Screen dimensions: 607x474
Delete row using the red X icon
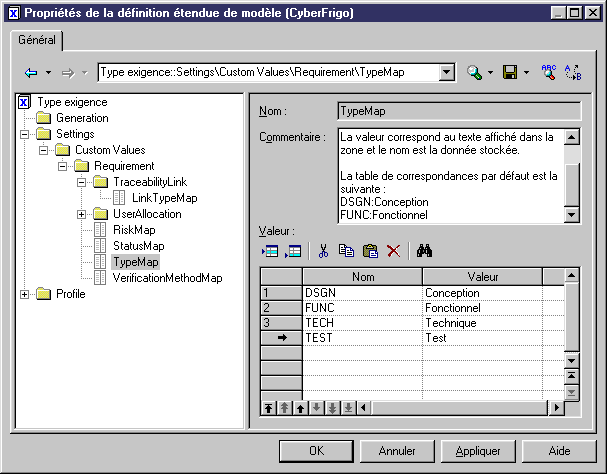393,251
